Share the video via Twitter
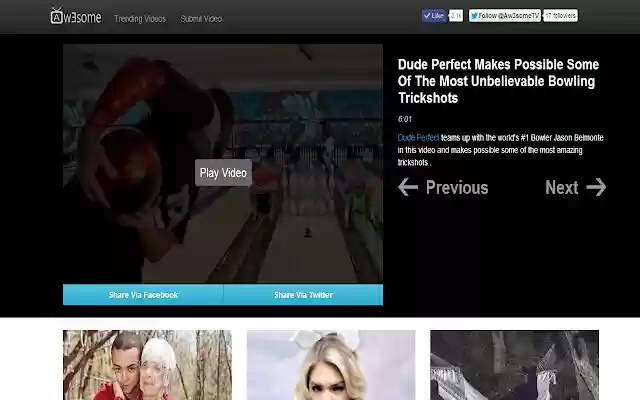The width and height of the screenshot is (640, 400). 303,295
